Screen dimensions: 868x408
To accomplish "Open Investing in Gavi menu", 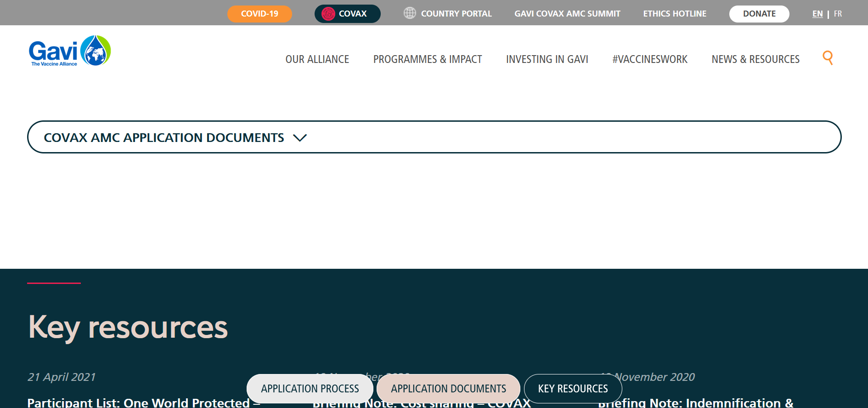I will pyautogui.click(x=547, y=59).
